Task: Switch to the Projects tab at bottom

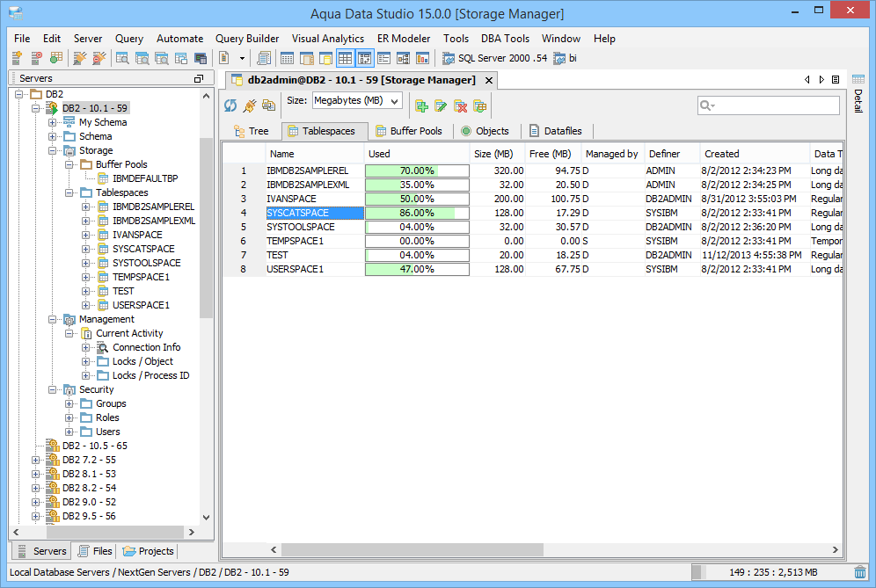Action: point(149,551)
